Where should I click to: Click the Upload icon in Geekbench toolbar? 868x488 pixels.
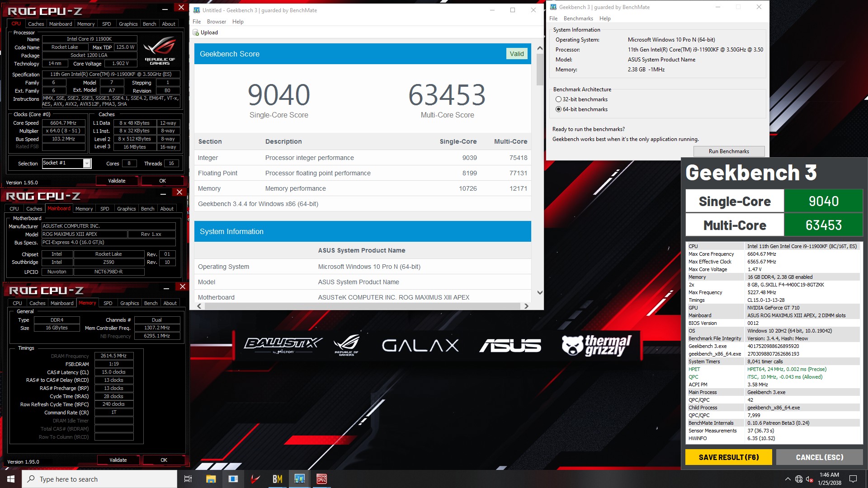196,33
